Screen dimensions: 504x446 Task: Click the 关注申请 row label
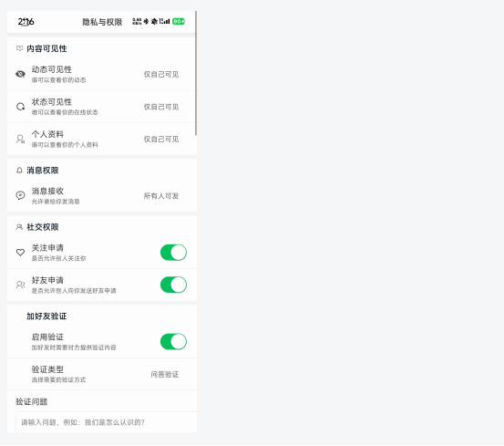click(x=47, y=248)
